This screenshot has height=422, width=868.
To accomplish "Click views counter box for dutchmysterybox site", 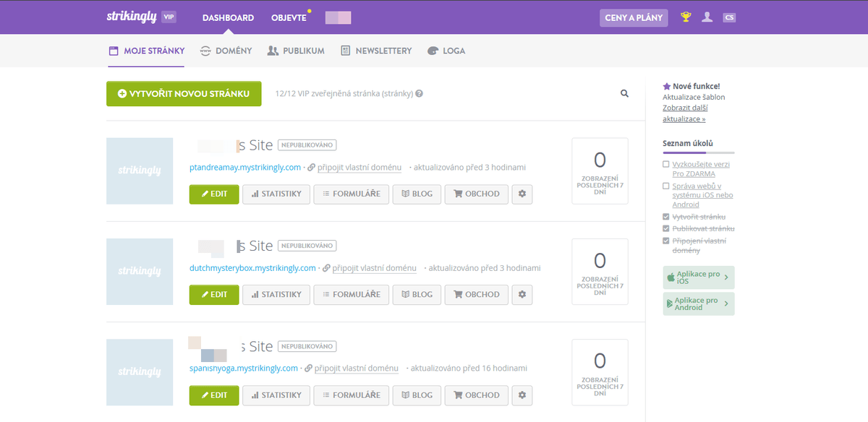I will pyautogui.click(x=600, y=272).
